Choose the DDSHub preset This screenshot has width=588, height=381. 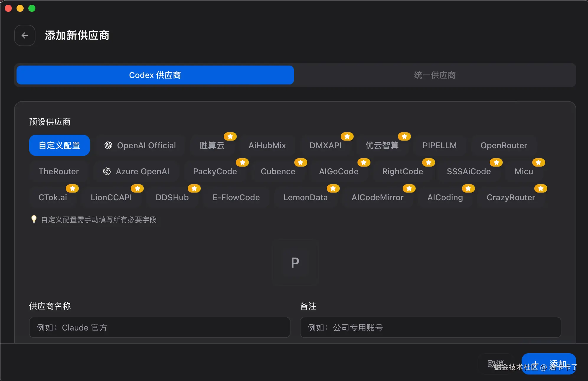click(x=172, y=197)
